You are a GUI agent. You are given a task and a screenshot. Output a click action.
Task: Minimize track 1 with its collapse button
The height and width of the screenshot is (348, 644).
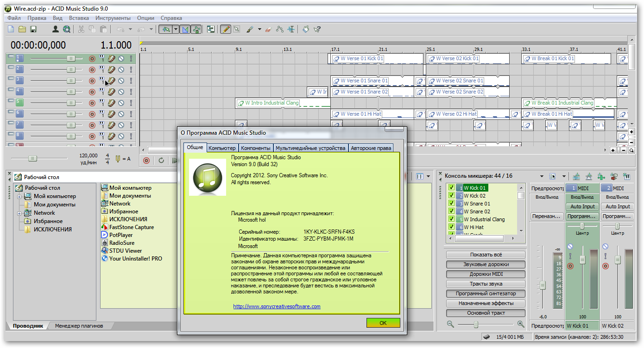coord(10,56)
